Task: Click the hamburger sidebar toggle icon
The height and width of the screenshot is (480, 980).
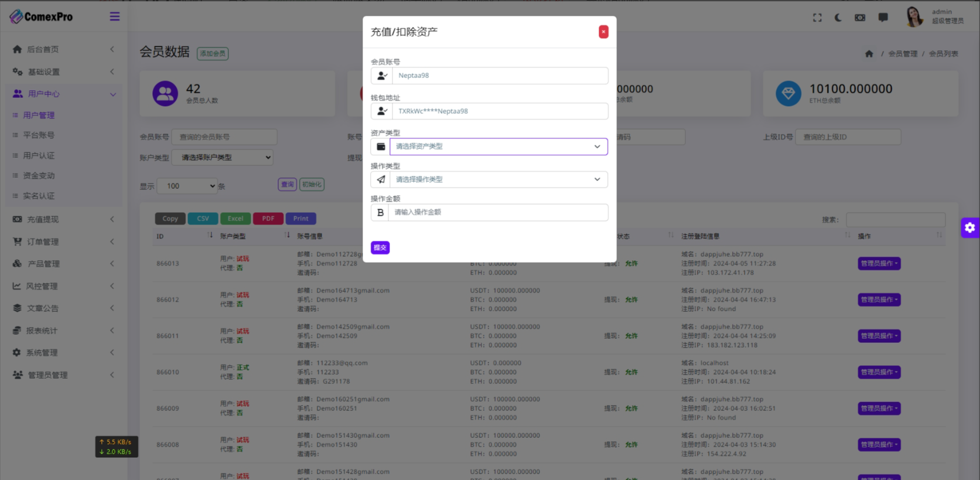Action: 115,16
